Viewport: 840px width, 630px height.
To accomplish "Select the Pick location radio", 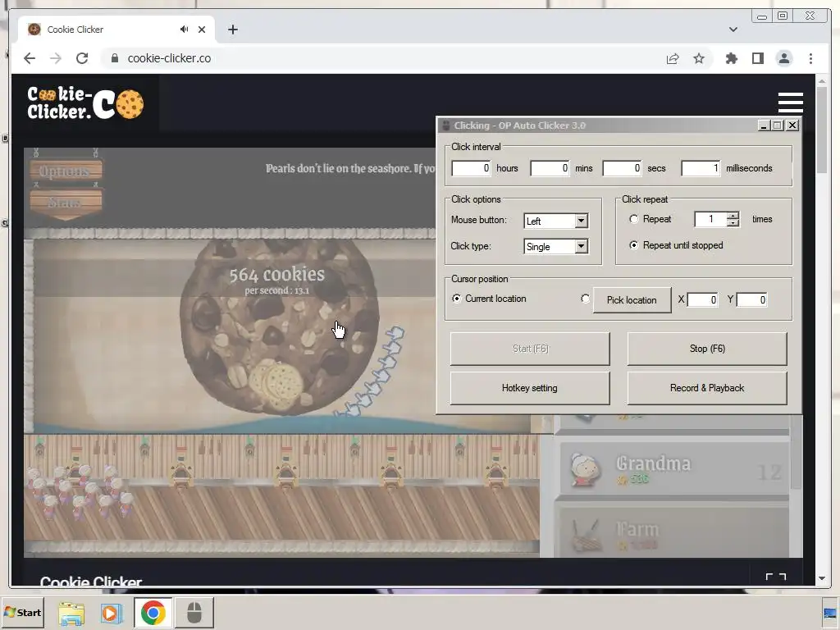I will coord(585,299).
